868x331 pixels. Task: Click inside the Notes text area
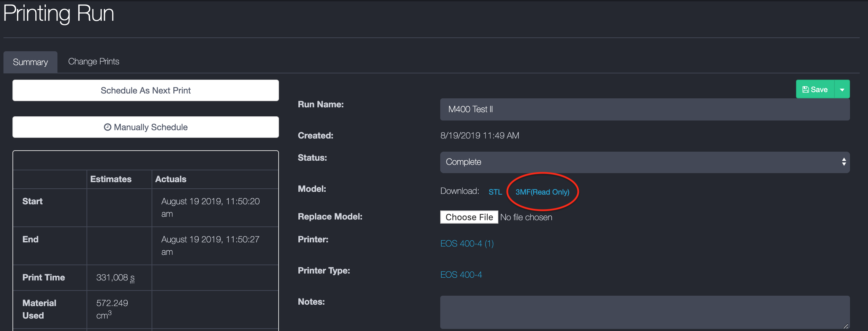pyautogui.click(x=644, y=312)
